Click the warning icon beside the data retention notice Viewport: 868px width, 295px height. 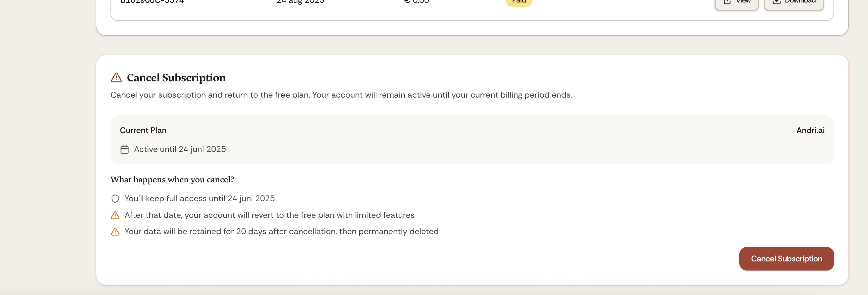pyautogui.click(x=115, y=232)
